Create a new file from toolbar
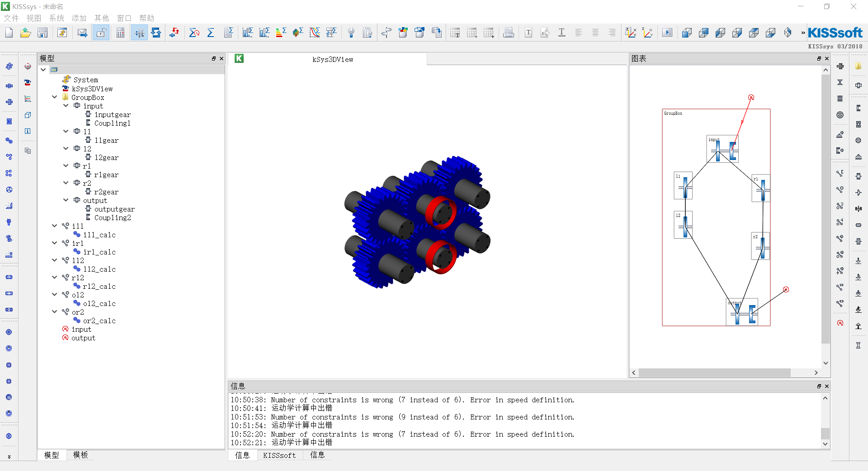Image resolution: width=868 pixels, height=471 pixels. [x=9, y=33]
